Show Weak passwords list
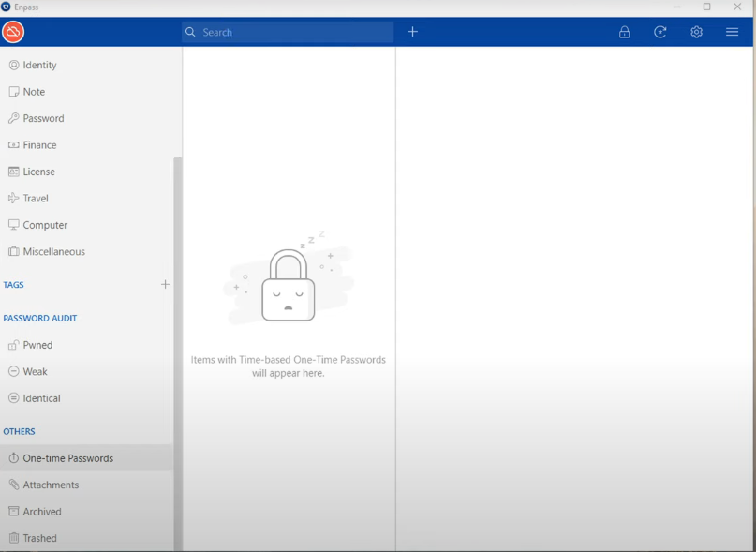 coord(36,371)
